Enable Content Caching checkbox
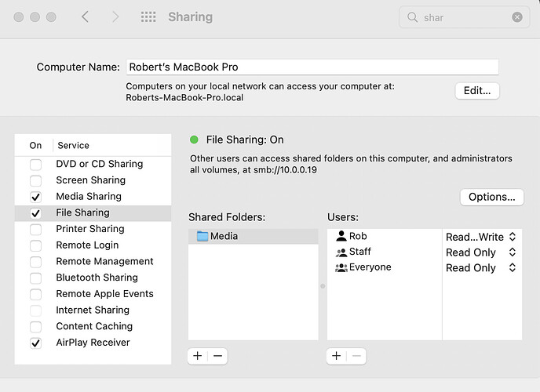Screen dimensions: 540x392 click(x=35, y=327)
